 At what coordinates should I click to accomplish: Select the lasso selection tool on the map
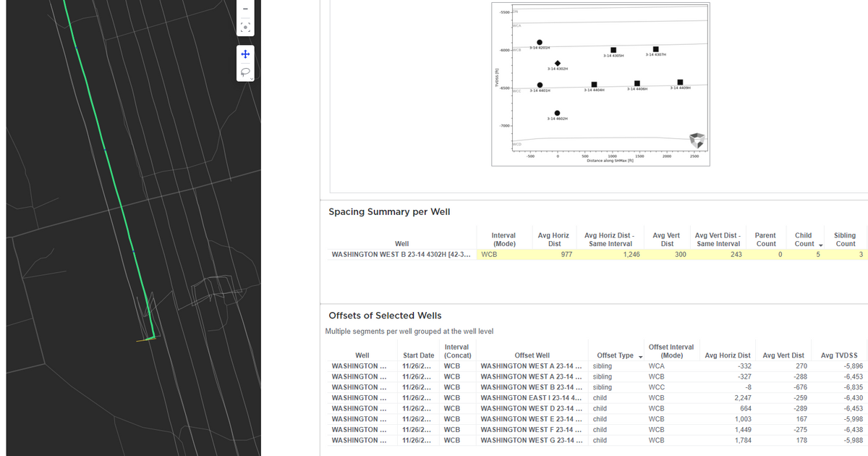tap(244, 72)
